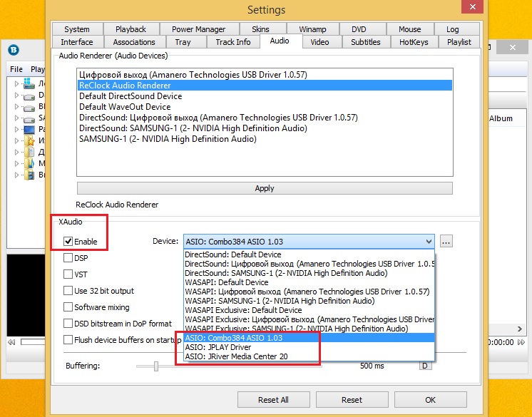This screenshot has width=532, height=417.
Task: Select Default DirectSound Device in renderer list
Action: pyautogui.click(x=265, y=96)
